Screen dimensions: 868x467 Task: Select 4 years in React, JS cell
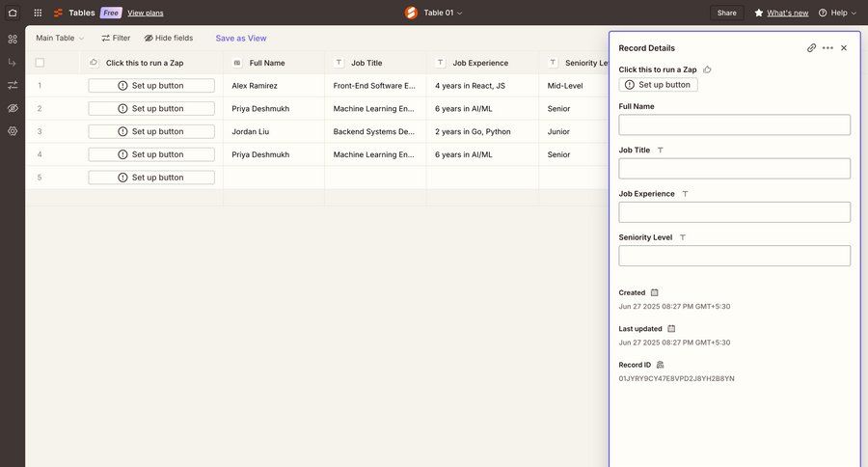(x=482, y=85)
